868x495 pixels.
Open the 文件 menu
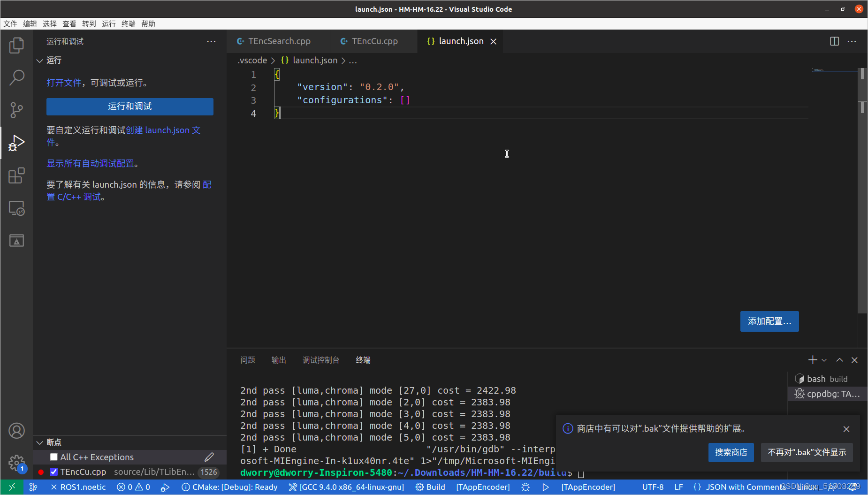(10, 24)
